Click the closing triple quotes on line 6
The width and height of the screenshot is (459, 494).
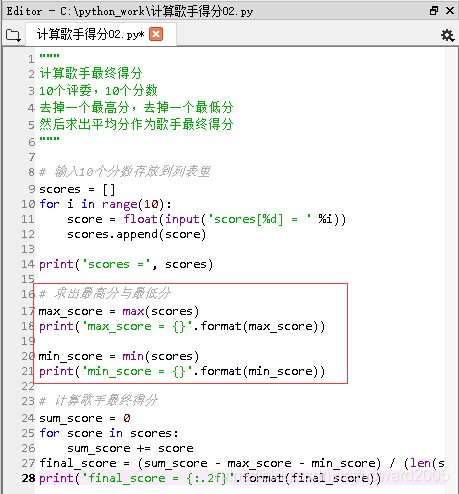pyautogui.click(x=49, y=138)
